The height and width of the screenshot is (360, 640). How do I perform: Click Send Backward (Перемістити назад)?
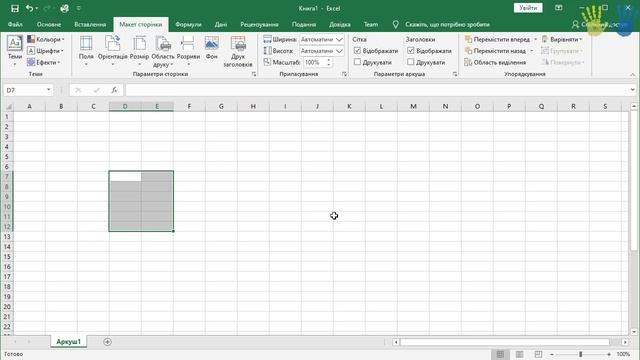pyautogui.click(x=495, y=51)
